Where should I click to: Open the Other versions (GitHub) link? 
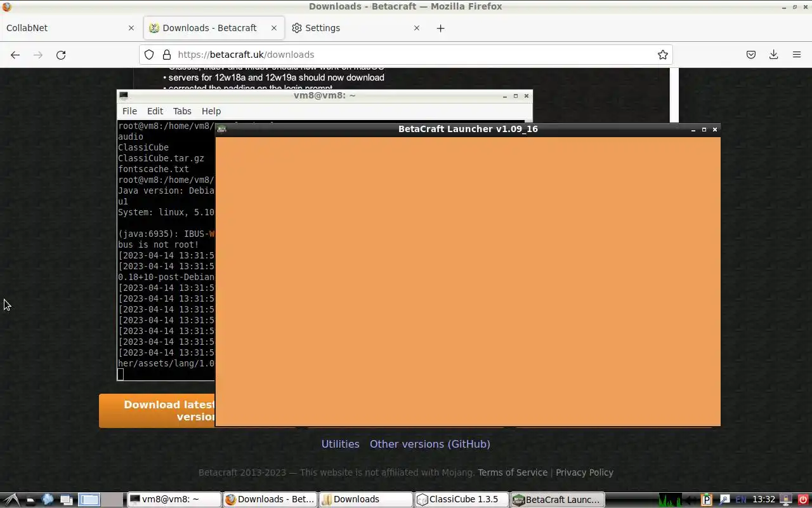coord(430,444)
